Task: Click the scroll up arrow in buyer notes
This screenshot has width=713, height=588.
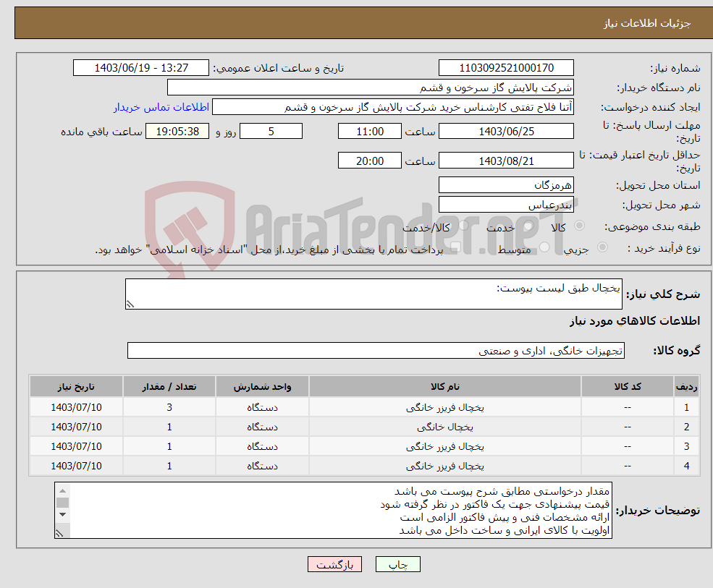Action: click(63, 490)
